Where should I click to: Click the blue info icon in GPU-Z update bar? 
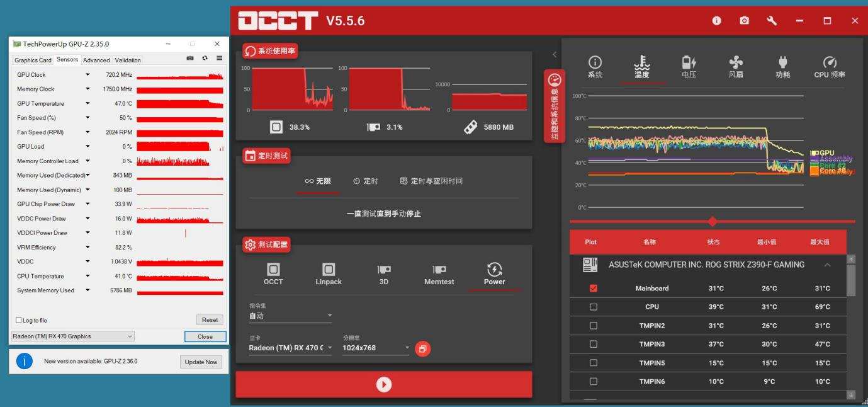(x=24, y=361)
